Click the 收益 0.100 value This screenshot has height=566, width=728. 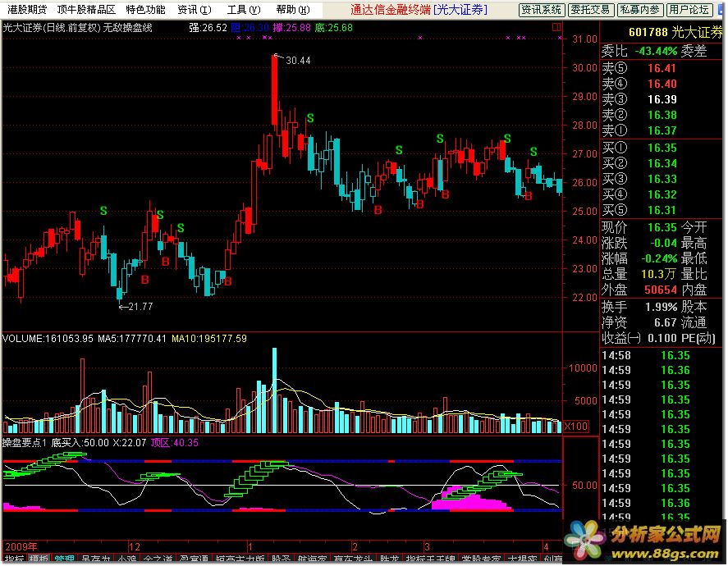tap(662, 338)
